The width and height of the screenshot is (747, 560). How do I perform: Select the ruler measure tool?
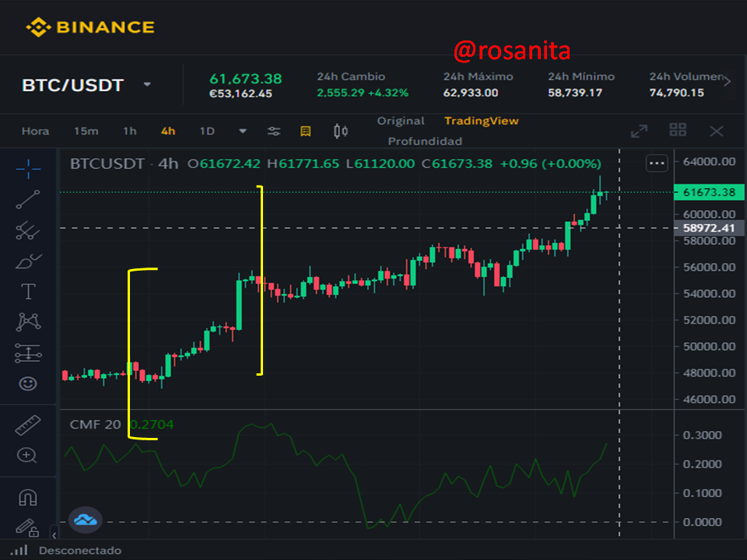tap(28, 425)
